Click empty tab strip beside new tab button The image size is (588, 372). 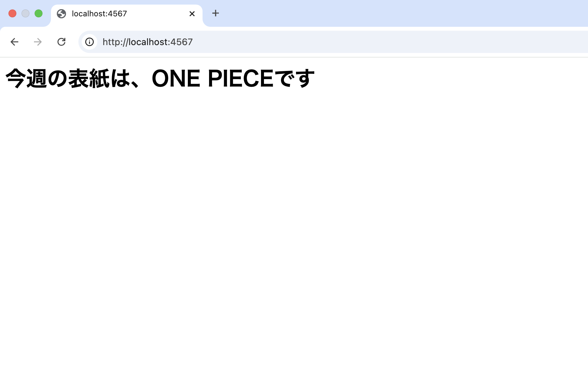pos(392,13)
